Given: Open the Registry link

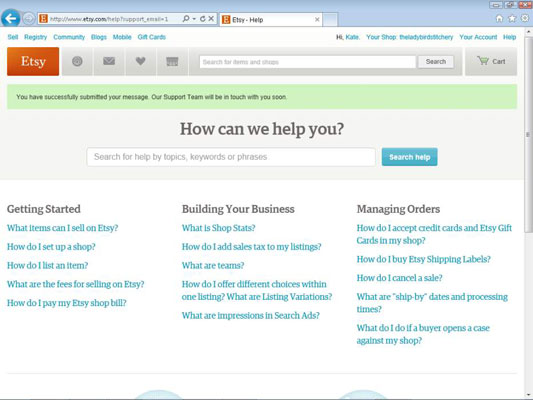Looking at the screenshot, I should [x=35, y=37].
